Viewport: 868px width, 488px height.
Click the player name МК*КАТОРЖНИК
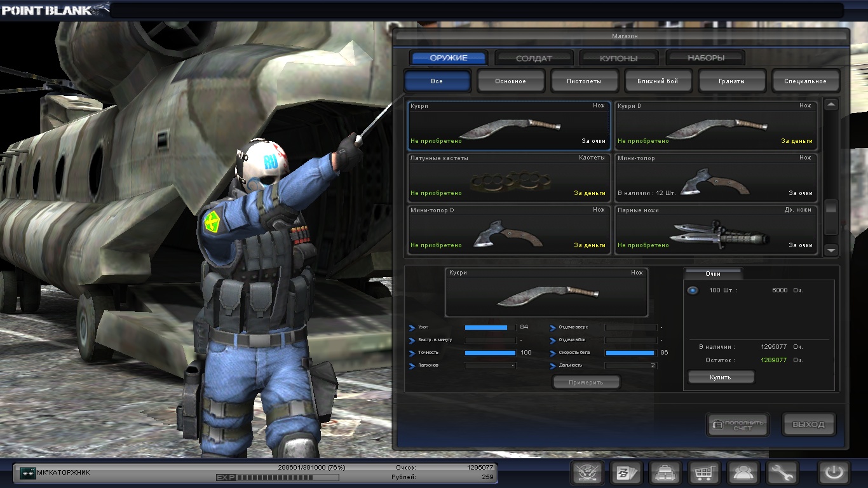pos(64,473)
